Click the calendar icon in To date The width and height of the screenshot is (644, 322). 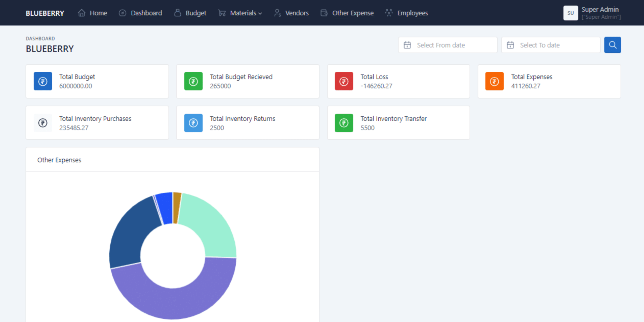[510, 45]
